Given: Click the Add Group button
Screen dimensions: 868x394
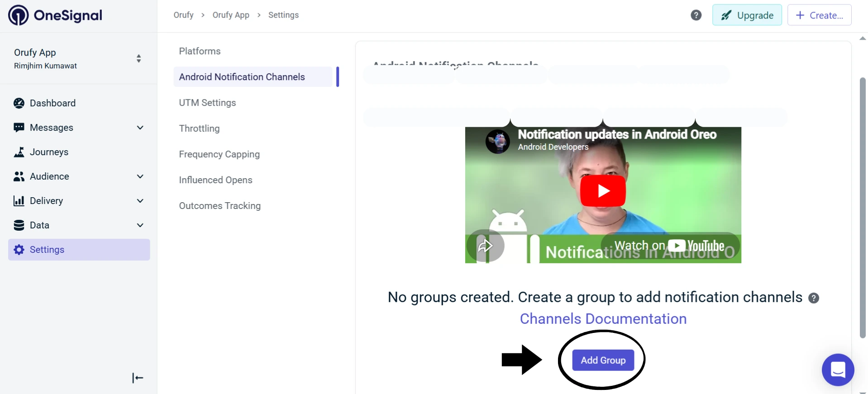Looking at the screenshot, I should (603, 360).
